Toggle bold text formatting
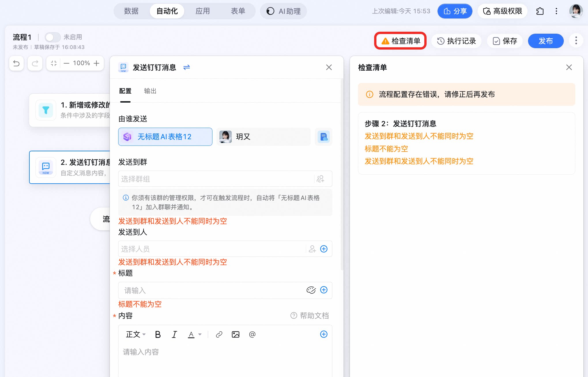The width and height of the screenshot is (588, 377). coord(158,334)
